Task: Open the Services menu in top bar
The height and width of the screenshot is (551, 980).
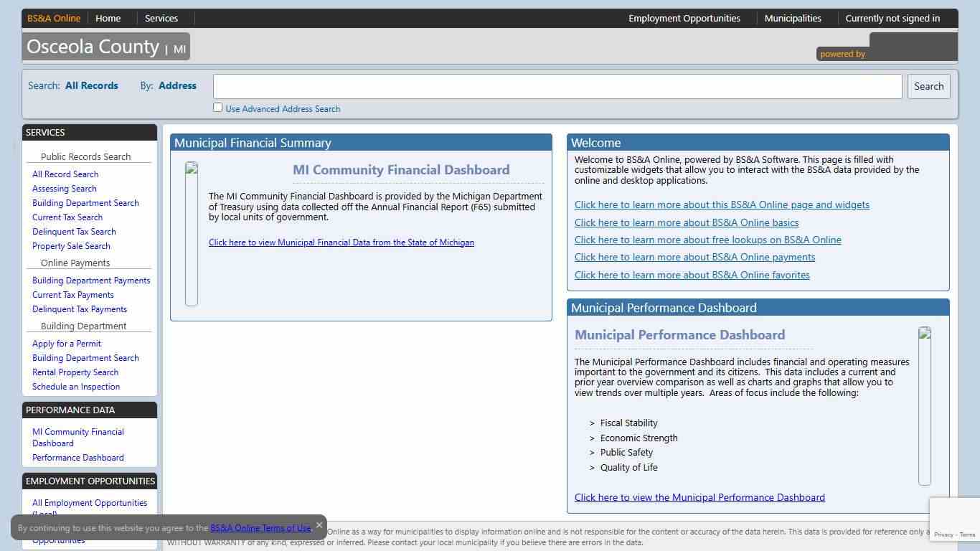Action: pos(161,18)
